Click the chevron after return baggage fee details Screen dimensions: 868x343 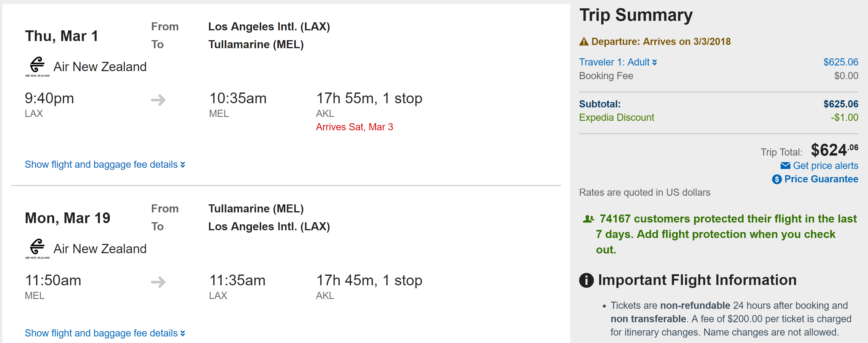click(x=183, y=333)
